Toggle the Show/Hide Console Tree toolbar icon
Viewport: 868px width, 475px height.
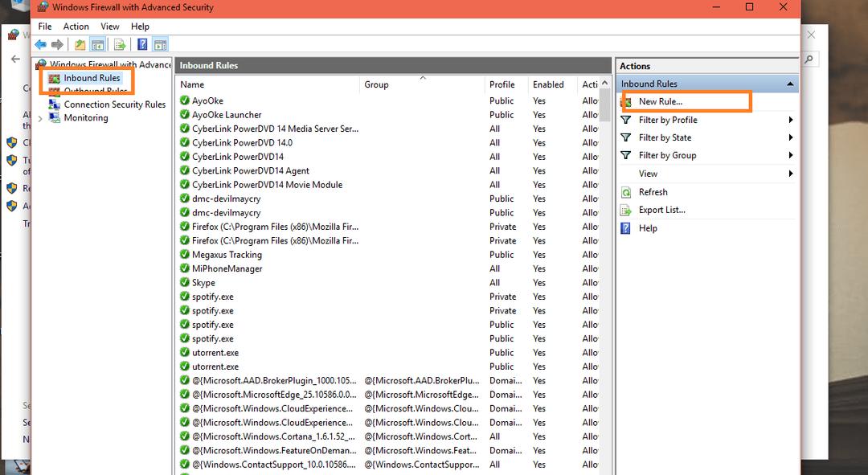(97, 44)
